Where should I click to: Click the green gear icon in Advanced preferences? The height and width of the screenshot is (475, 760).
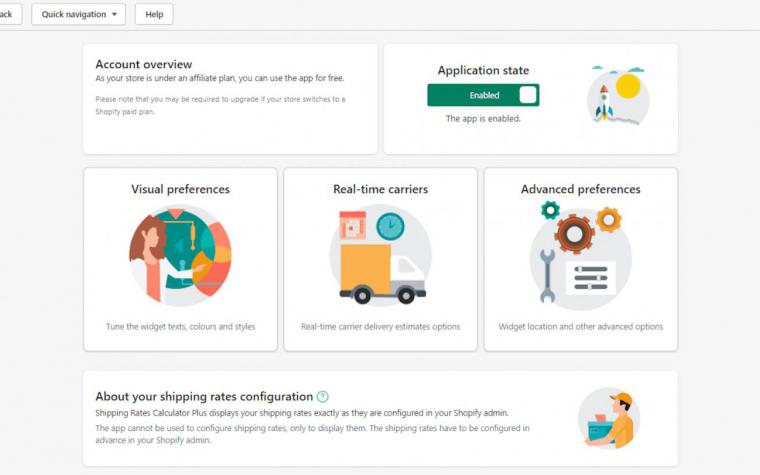coord(550,210)
